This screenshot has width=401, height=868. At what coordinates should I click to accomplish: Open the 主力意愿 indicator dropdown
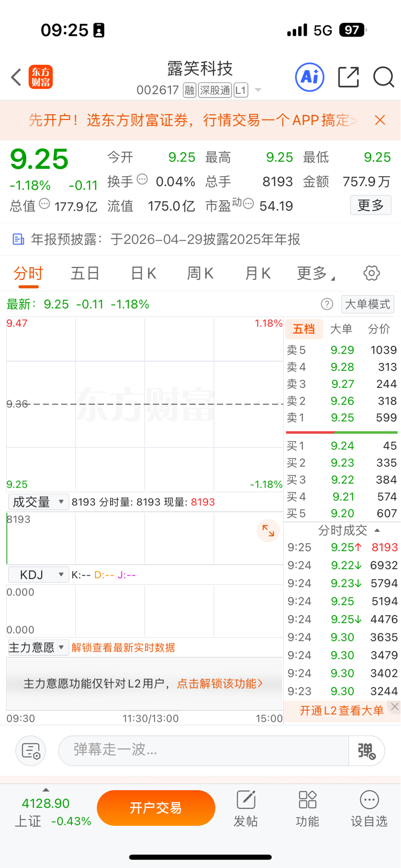tap(38, 647)
